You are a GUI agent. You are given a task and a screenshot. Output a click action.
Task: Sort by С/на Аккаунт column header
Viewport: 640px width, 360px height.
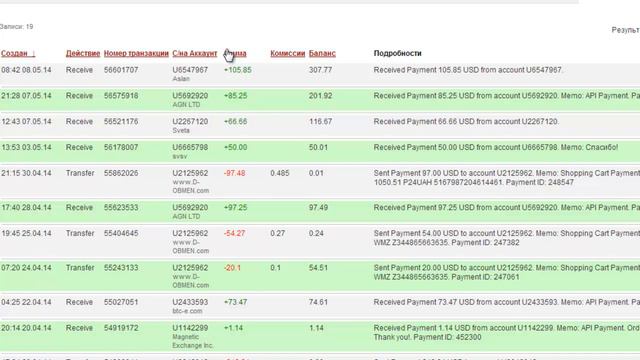coord(195,53)
